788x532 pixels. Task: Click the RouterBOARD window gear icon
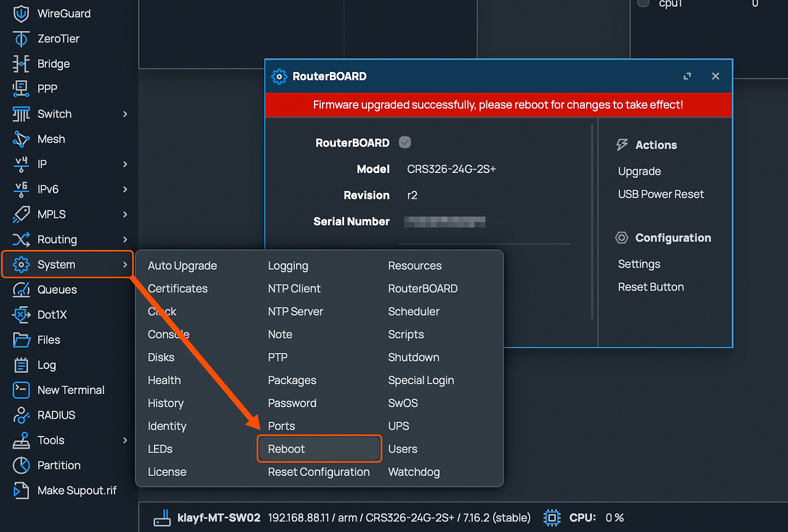pyautogui.click(x=279, y=76)
